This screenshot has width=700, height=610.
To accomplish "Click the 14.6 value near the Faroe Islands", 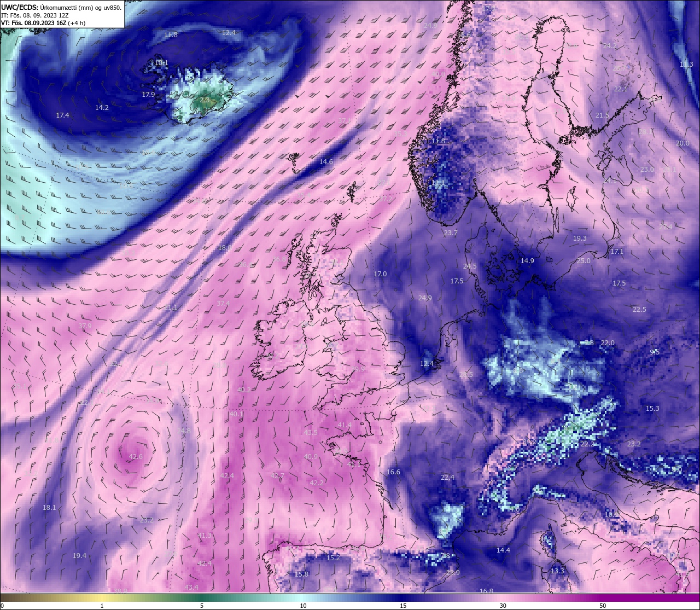I will tap(326, 162).
